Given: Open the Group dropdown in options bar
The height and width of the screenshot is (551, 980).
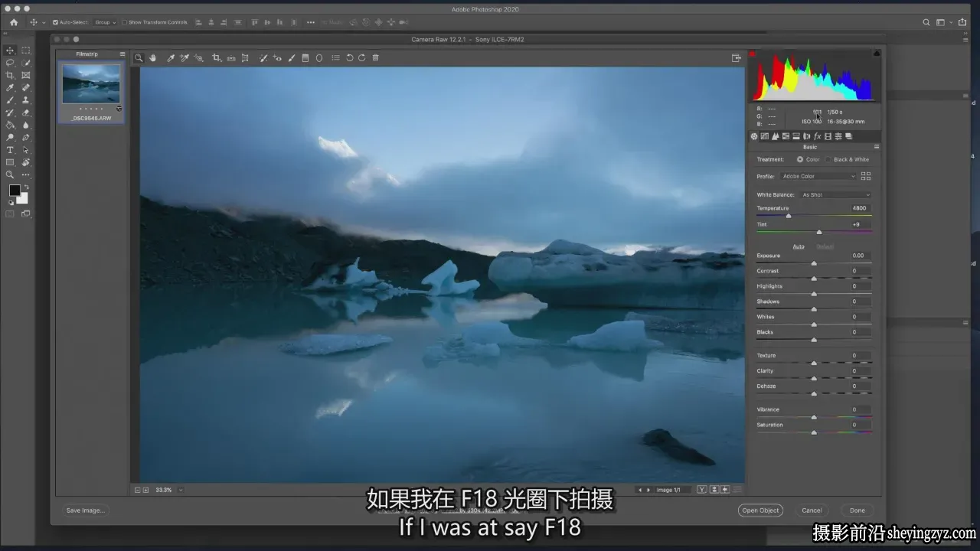Looking at the screenshot, I should tap(105, 22).
